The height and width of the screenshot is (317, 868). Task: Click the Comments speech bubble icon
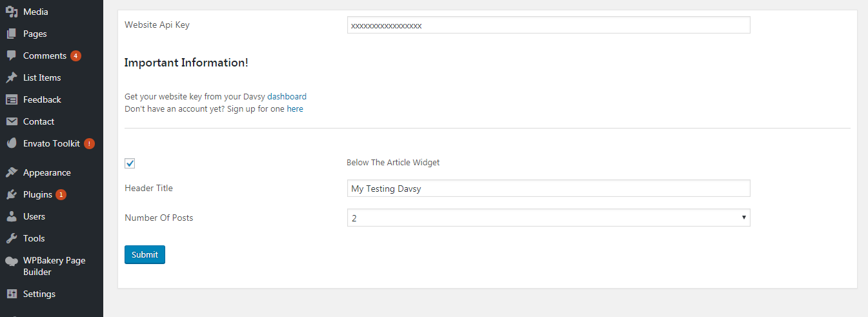11,56
